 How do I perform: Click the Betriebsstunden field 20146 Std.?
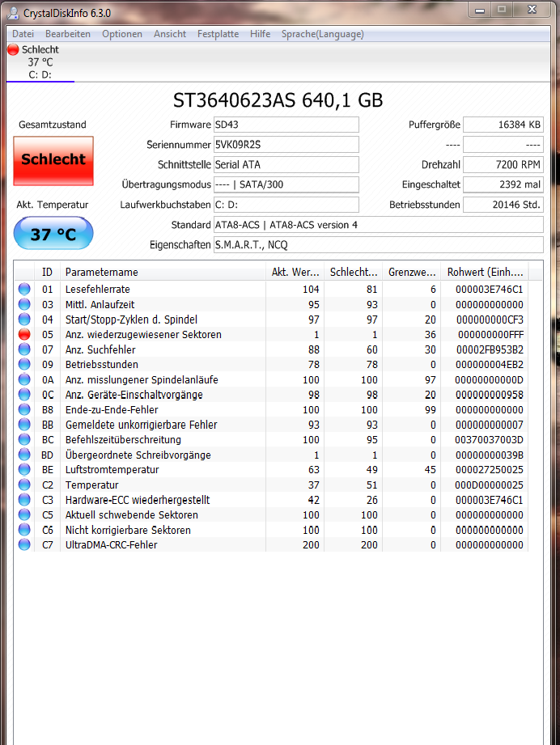coord(503,205)
